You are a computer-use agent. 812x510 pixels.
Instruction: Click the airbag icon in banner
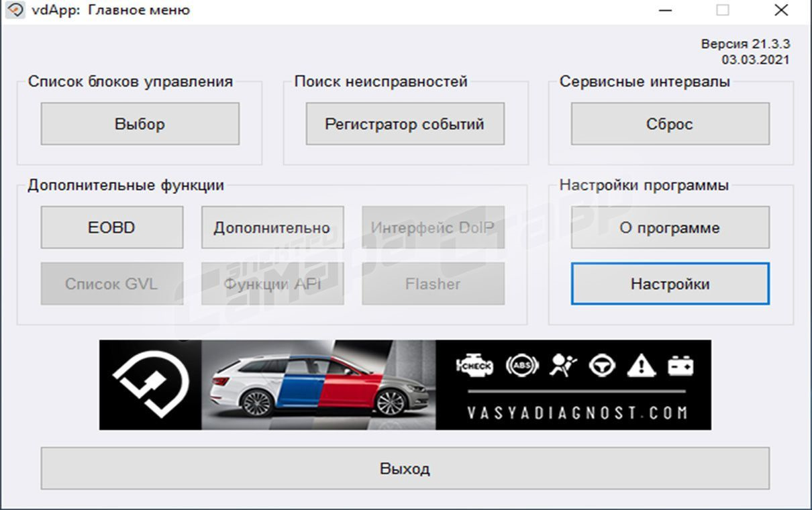pyautogui.click(x=562, y=366)
